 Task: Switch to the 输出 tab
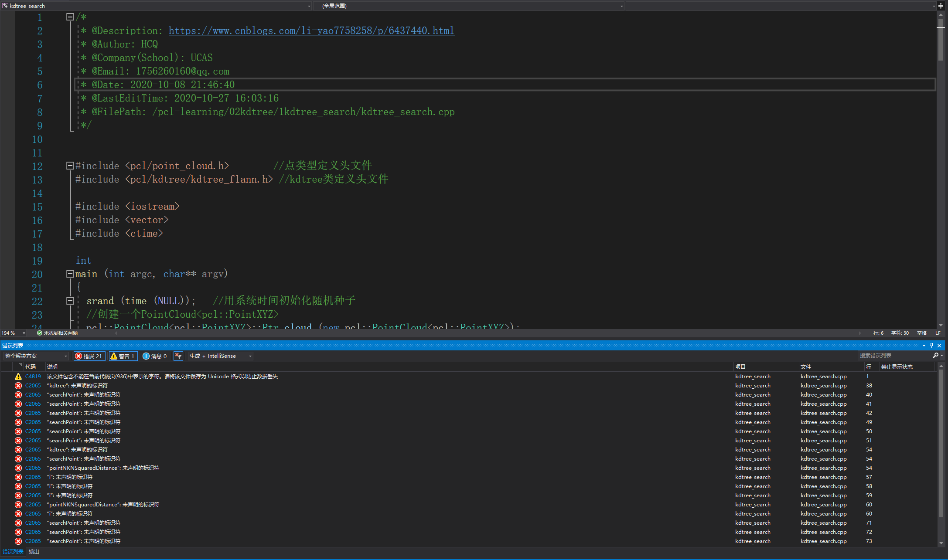[x=34, y=552]
